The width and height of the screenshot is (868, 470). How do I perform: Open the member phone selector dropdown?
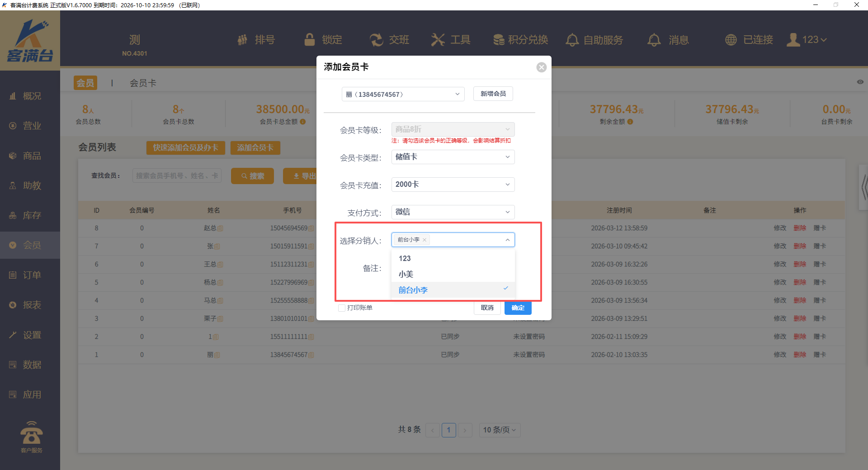403,94
